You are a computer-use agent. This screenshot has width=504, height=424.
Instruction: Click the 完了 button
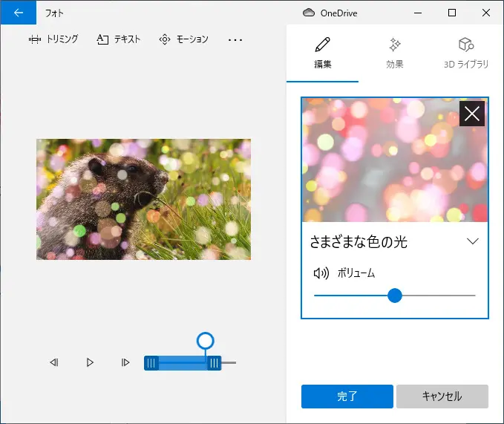pyautogui.click(x=347, y=397)
